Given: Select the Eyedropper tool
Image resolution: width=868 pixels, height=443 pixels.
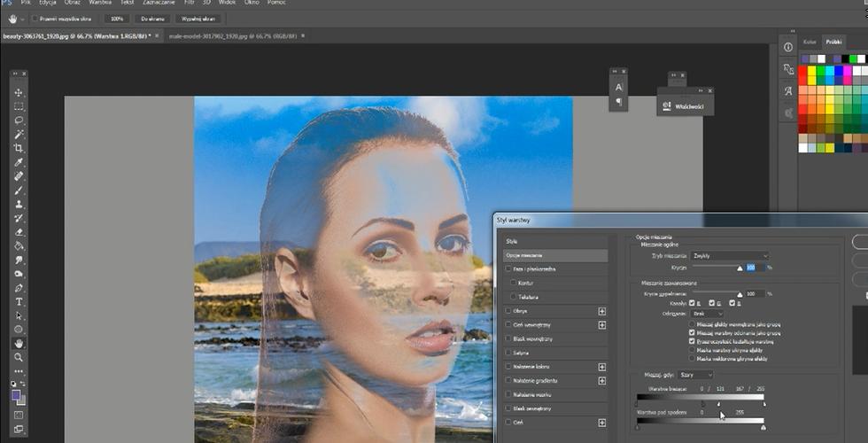Looking at the screenshot, I should click(x=19, y=162).
